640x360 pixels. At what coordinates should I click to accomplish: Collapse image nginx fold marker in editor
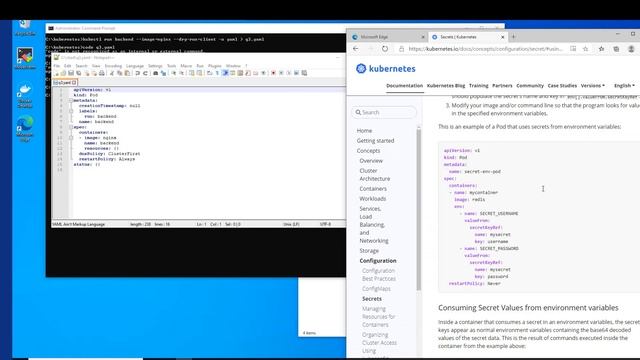click(71, 138)
